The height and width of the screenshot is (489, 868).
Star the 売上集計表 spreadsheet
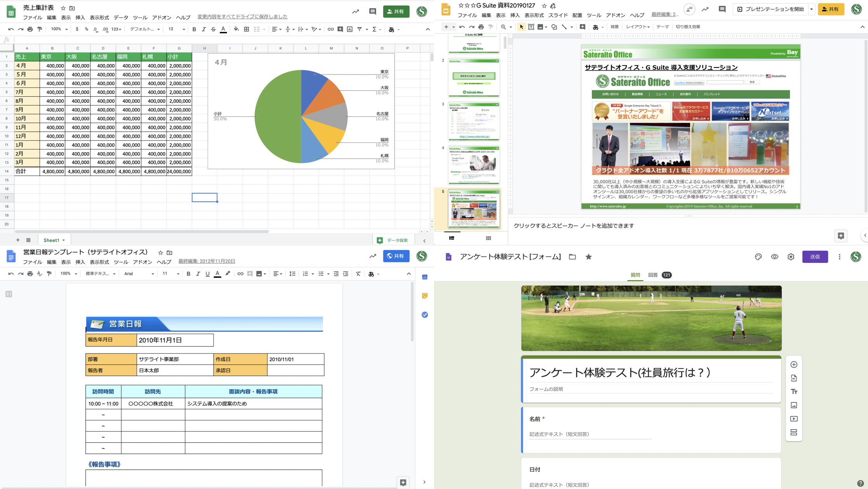tap(63, 8)
